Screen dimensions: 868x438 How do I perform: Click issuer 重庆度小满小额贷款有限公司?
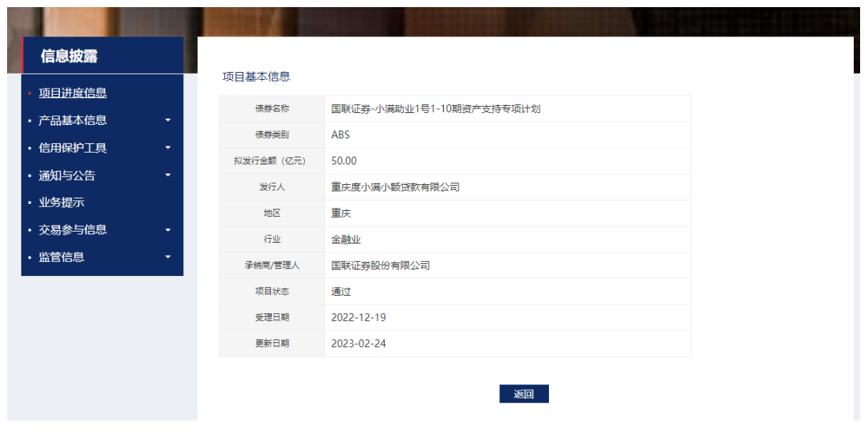tap(395, 187)
